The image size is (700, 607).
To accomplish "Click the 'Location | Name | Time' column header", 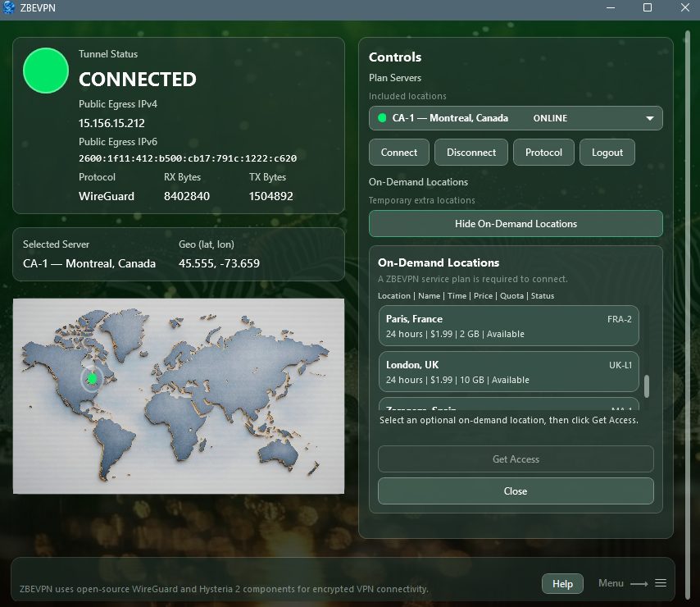I will point(466,295).
